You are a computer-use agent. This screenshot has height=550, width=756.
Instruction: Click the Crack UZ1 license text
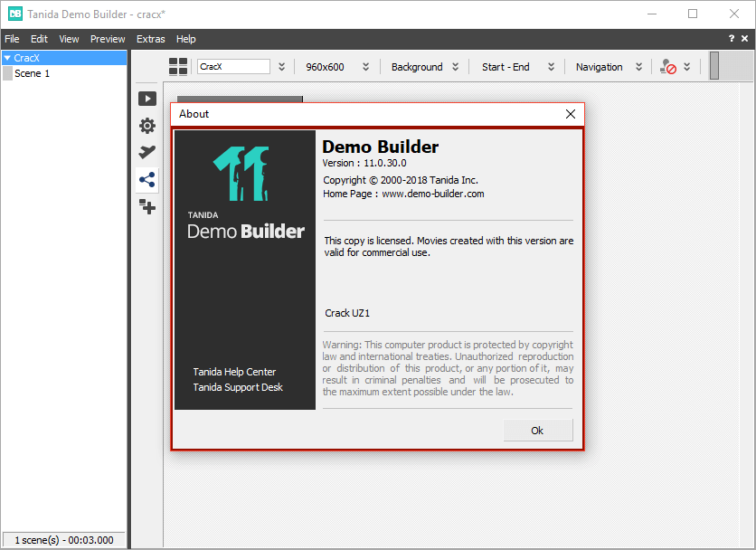tap(347, 313)
